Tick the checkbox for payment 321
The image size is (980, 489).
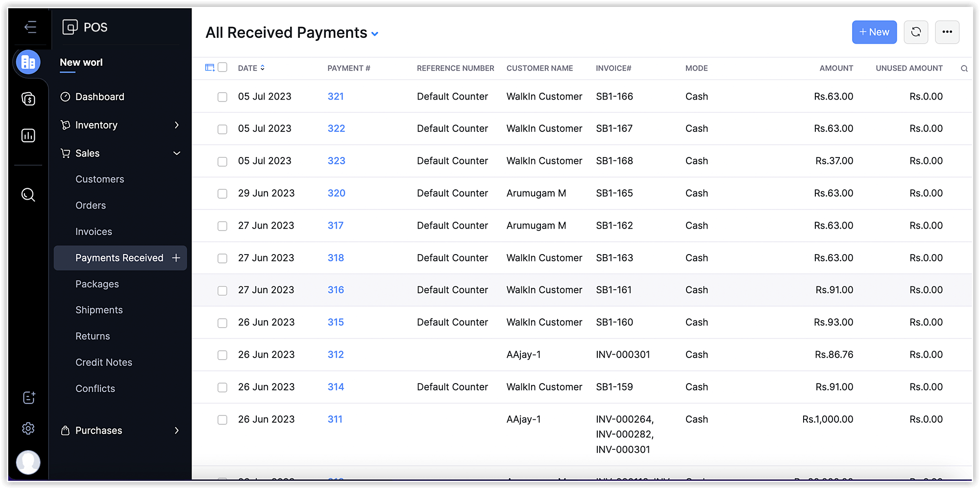(x=222, y=97)
